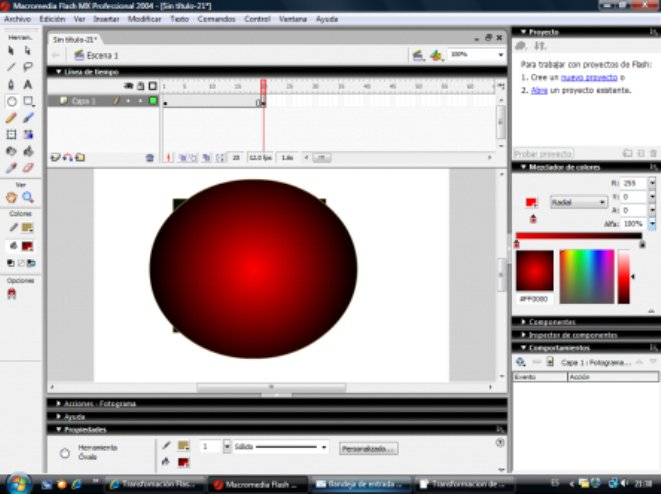Toggle the outline view square of Capa 1
The image size is (661, 494).
[x=152, y=101]
